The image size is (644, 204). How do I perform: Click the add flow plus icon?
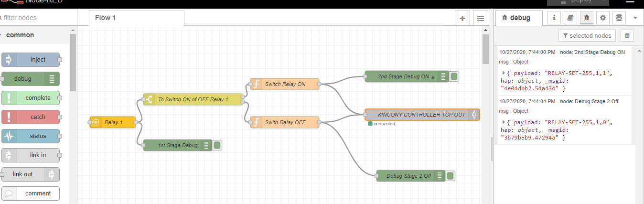(462, 18)
